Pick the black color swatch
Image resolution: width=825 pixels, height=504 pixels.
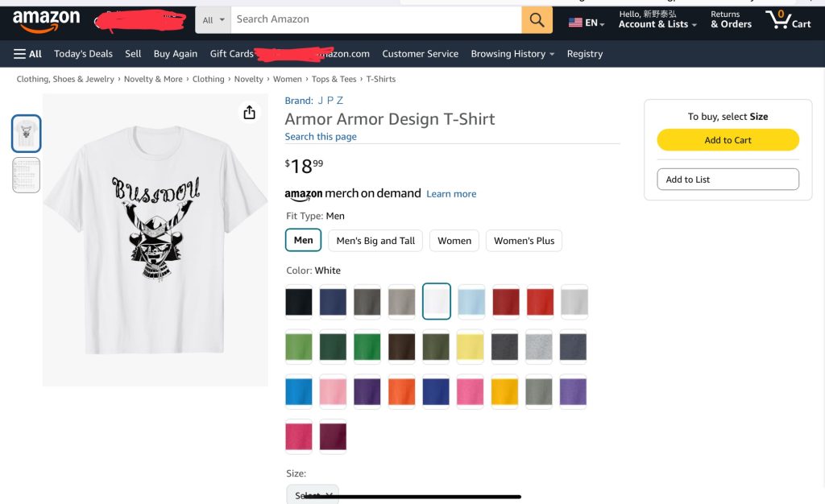(298, 302)
